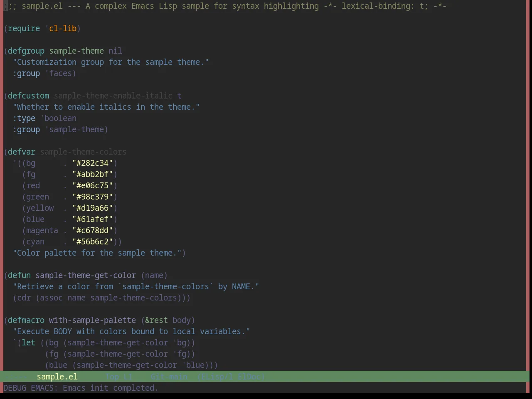Click the 'assoc' function call
Viewport: 532px width, 399px height.
click(51, 298)
